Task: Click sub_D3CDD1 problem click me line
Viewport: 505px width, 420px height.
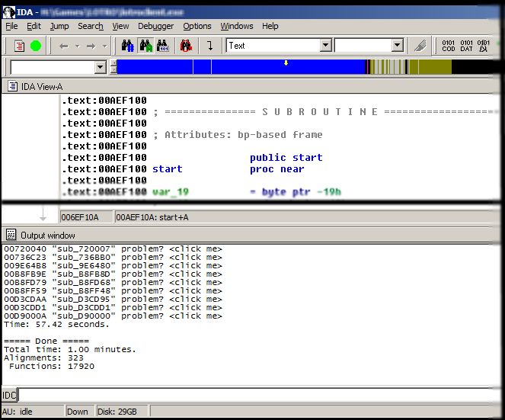Action: (113, 307)
